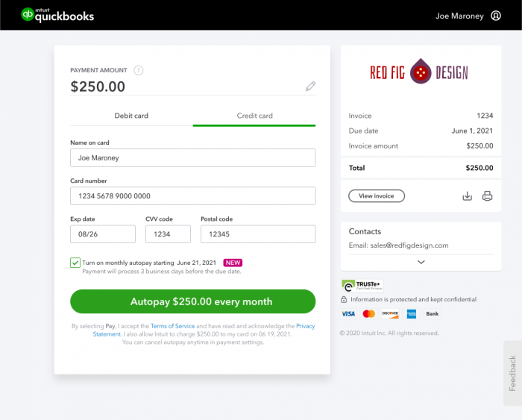
Task: Click the Visa card icon
Action: pos(348,314)
